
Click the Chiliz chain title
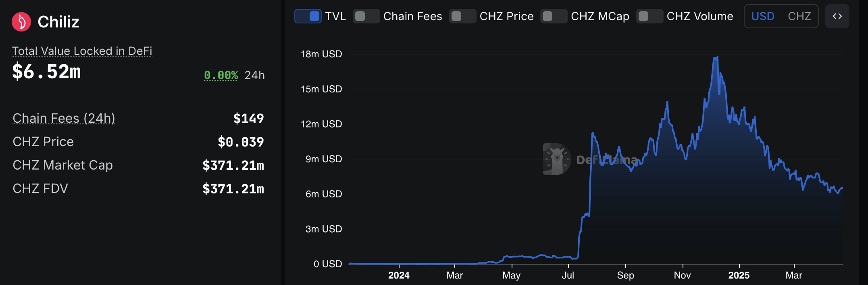pos(58,22)
